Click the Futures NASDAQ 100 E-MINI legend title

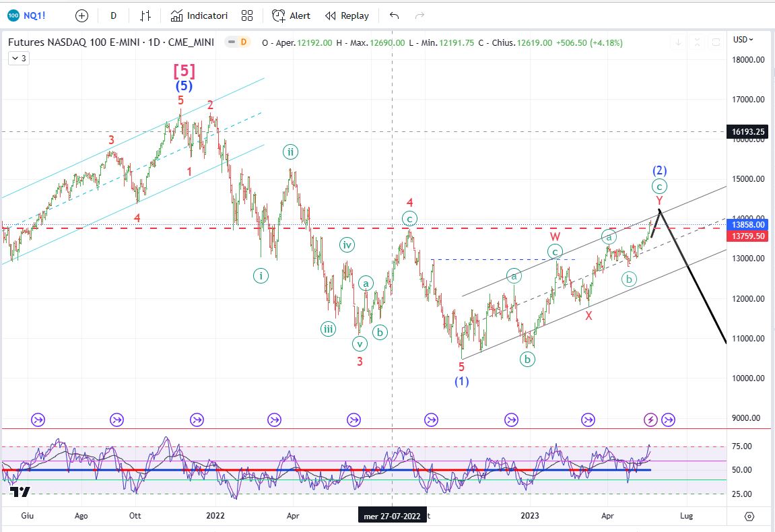click(111, 42)
